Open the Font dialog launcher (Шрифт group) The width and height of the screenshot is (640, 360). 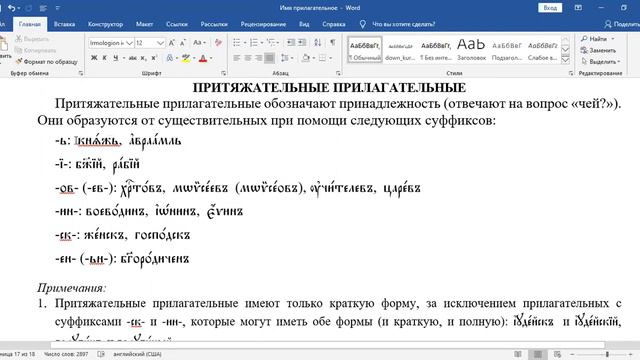223,73
